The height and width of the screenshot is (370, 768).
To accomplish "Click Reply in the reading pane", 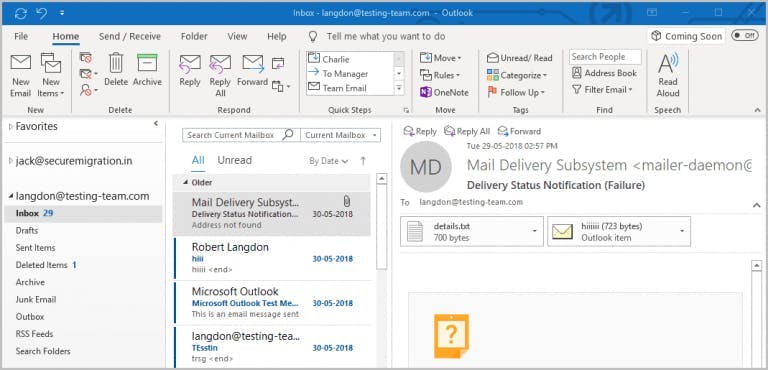I will [x=420, y=131].
